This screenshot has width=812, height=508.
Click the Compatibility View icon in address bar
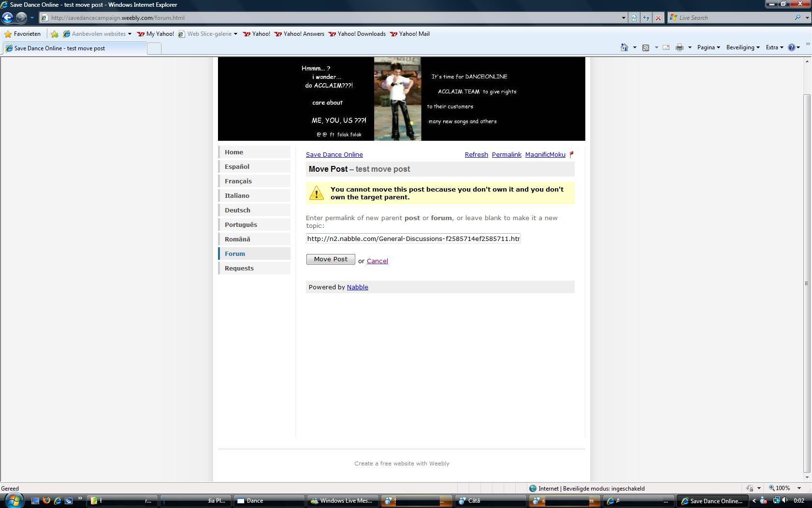click(x=634, y=18)
